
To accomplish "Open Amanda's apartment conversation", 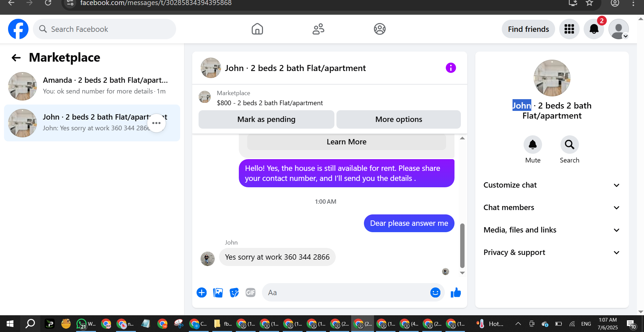I will coord(92,86).
